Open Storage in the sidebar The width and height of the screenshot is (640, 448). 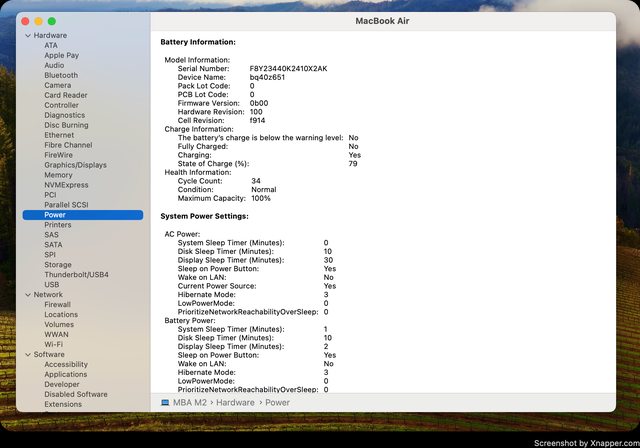coord(58,265)
